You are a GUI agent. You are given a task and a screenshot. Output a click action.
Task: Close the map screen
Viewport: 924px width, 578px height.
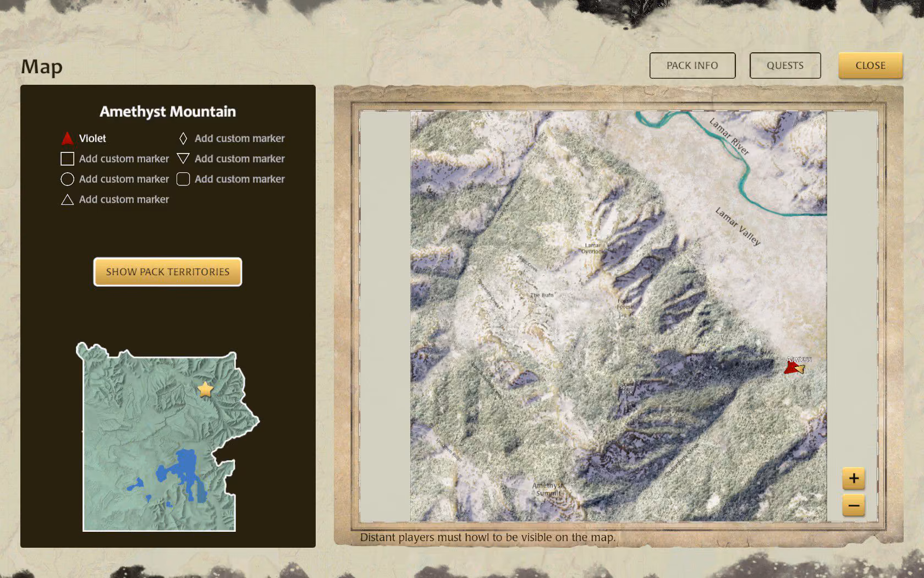pyautogui.click(x=871, y=66)
